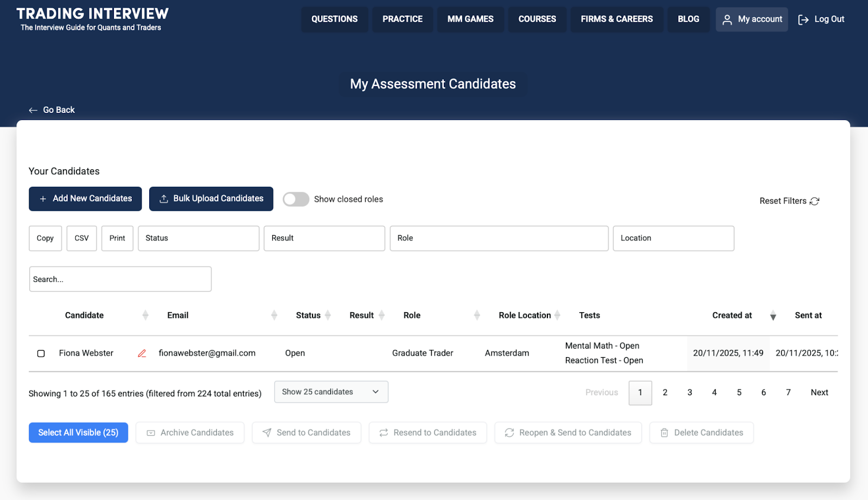Click the Log Out icon
The height and width of the screenshot is (500, 868).
803,20
